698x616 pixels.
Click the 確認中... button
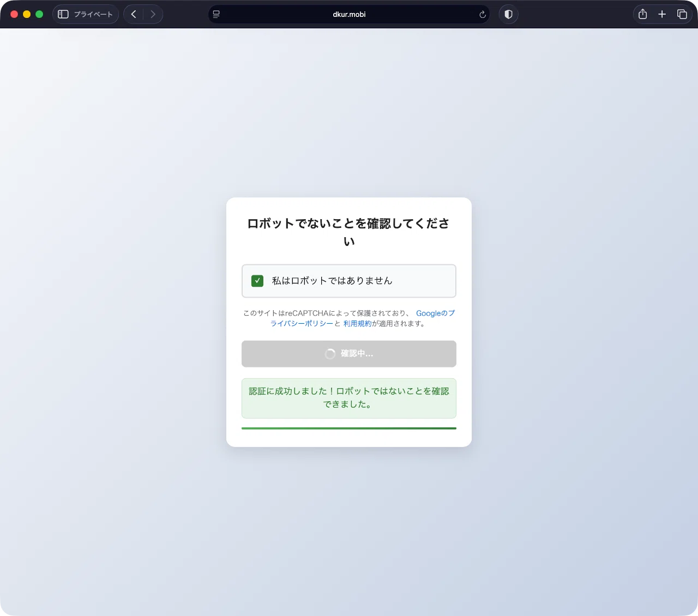(x=349, y=354)
